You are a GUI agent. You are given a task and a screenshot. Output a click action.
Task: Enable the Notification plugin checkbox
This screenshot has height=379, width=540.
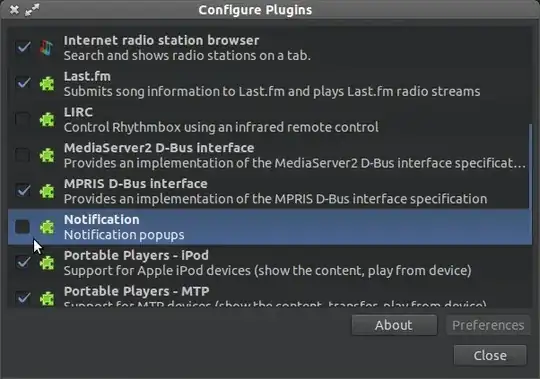pos(23,227)
